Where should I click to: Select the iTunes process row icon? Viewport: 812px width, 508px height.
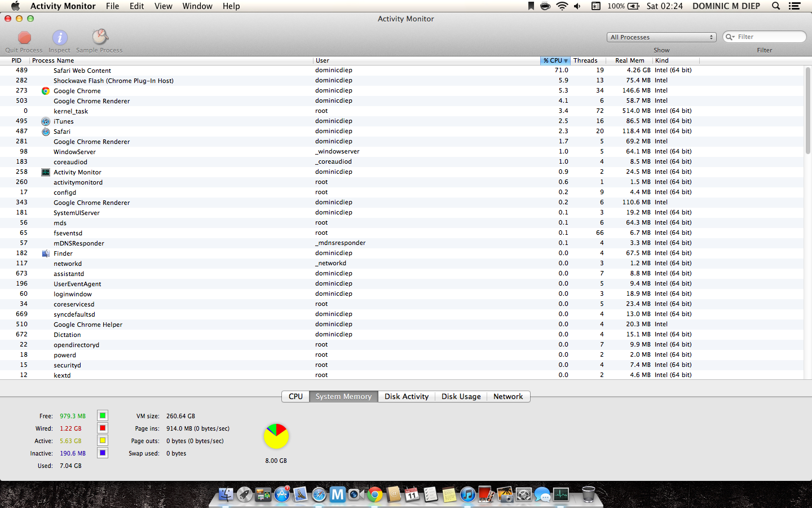click(x=46, y=121)
